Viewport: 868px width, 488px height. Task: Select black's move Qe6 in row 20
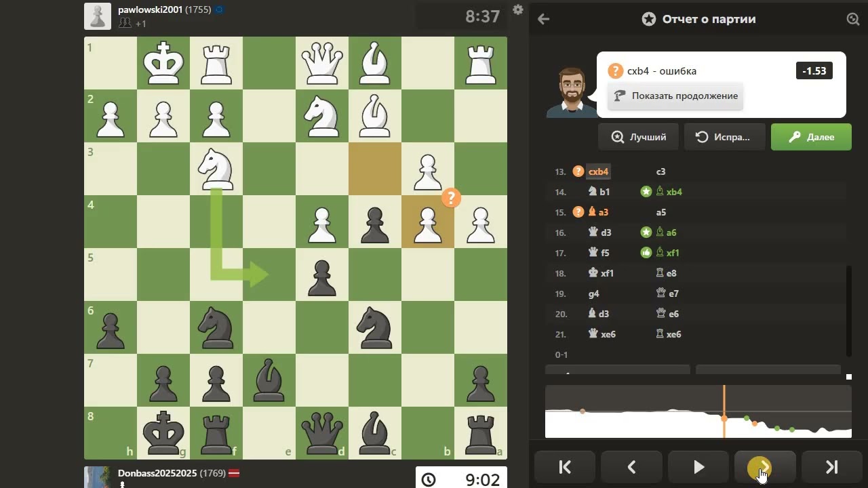pyautogui.click(x=667, y=314)
